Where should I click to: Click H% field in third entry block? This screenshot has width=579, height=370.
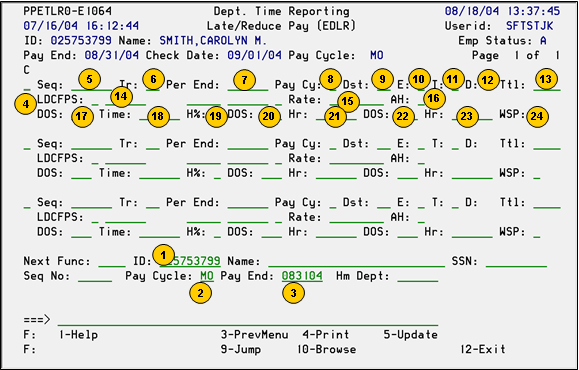tap(217, 232)
